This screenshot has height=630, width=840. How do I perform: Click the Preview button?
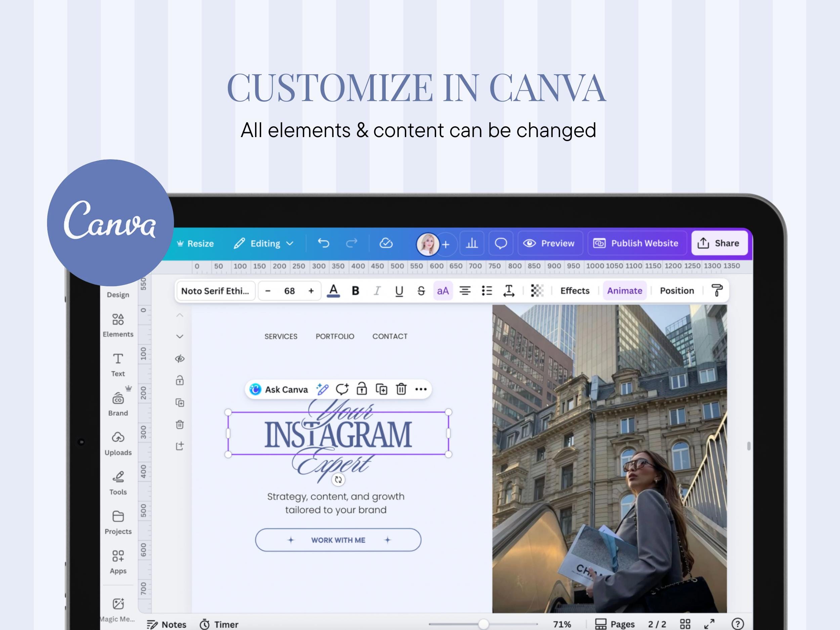(550, 243)
